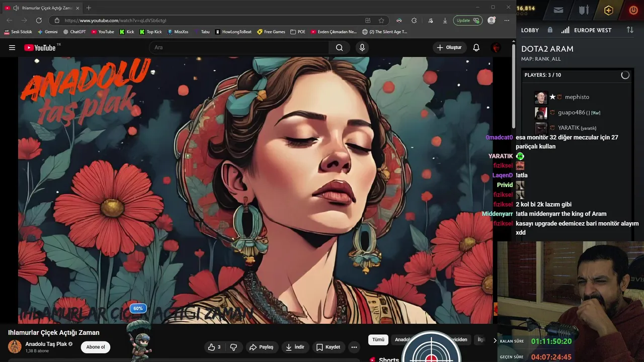Open the Dota Plus gold hexagon icon
This screenshot has width=644, height=362.
(x=609, y=10)
